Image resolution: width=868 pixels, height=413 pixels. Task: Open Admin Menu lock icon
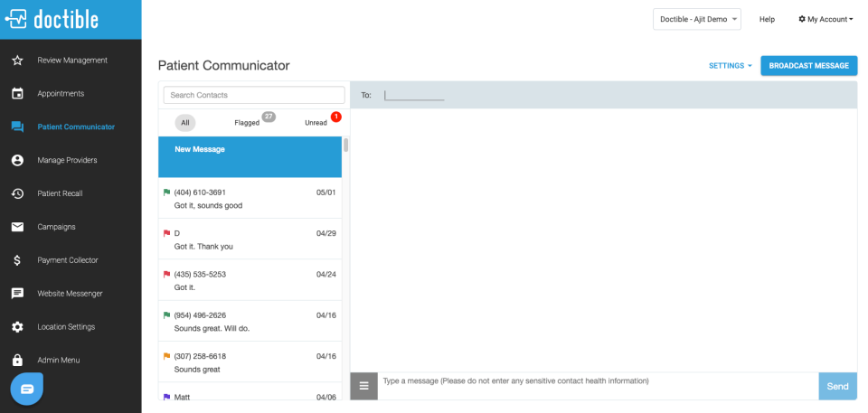click(x=17, y=360)
